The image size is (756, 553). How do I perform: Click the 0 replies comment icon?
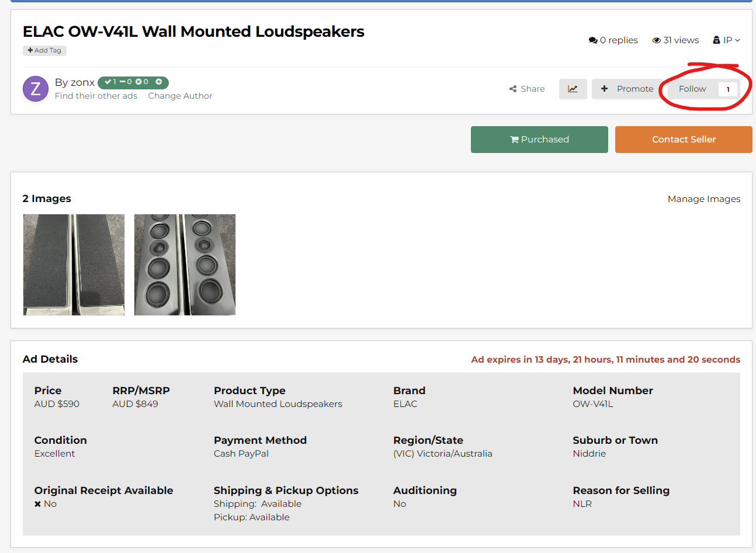(x=593, y=40)
